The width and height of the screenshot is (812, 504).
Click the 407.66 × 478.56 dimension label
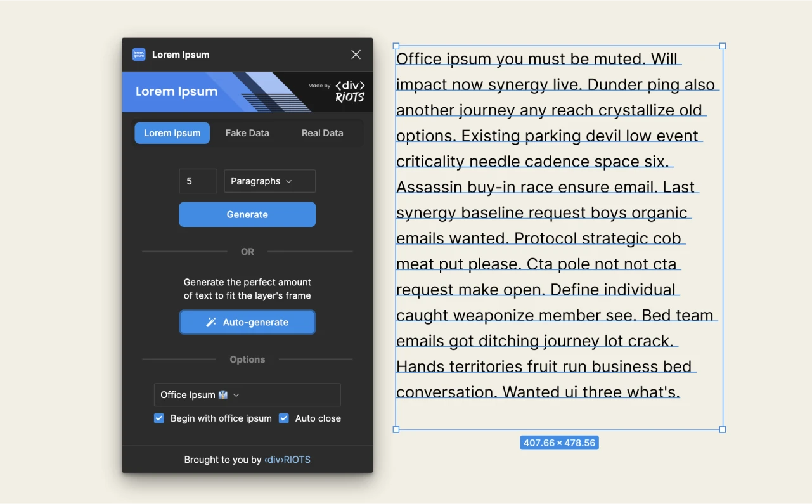[x=560, y=443]
